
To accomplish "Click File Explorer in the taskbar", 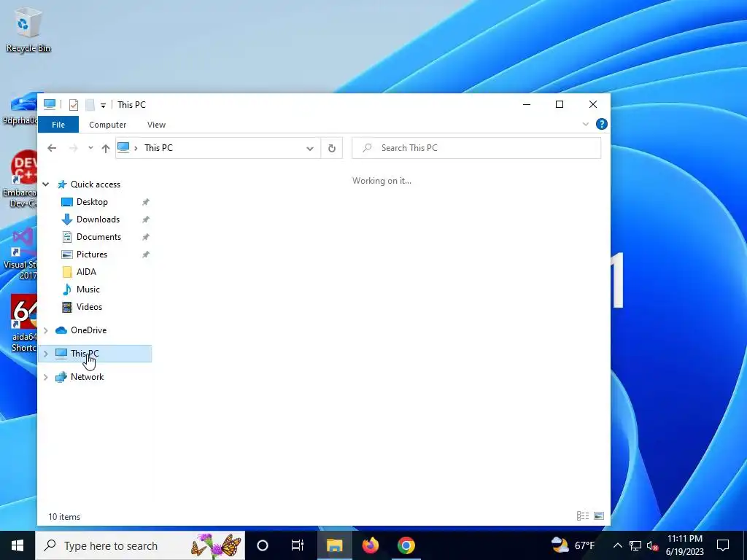I will pyautogui.click(x=334, y=545).
